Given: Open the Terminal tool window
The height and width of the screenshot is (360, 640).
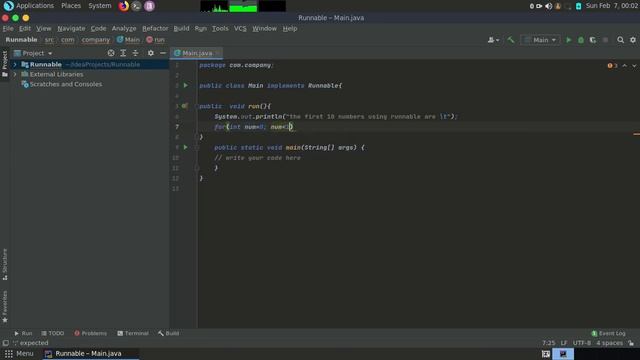Looking at the screenshot, I should tap(133, 333).
